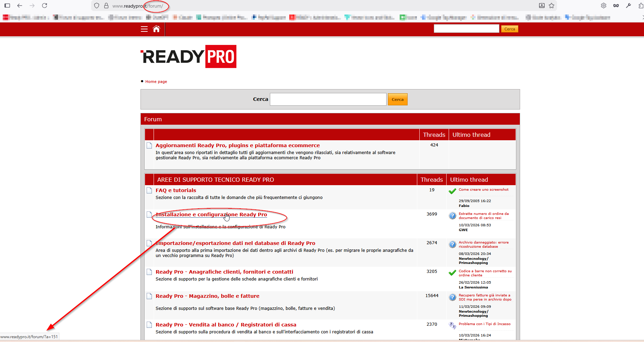Open the browser settings gear icon
Image resolution: width=644 pixels, height=342 pixels.
604,6
